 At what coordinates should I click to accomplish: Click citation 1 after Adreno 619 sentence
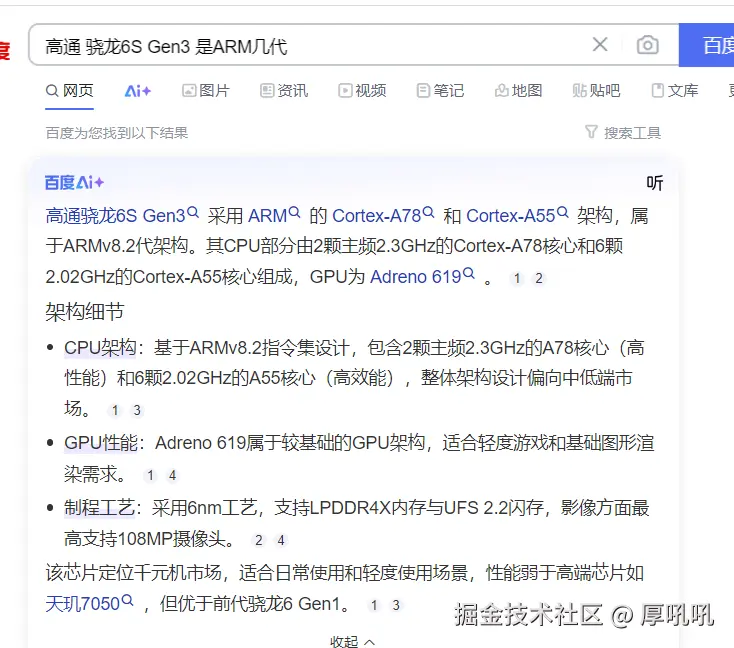coord(517,279)
